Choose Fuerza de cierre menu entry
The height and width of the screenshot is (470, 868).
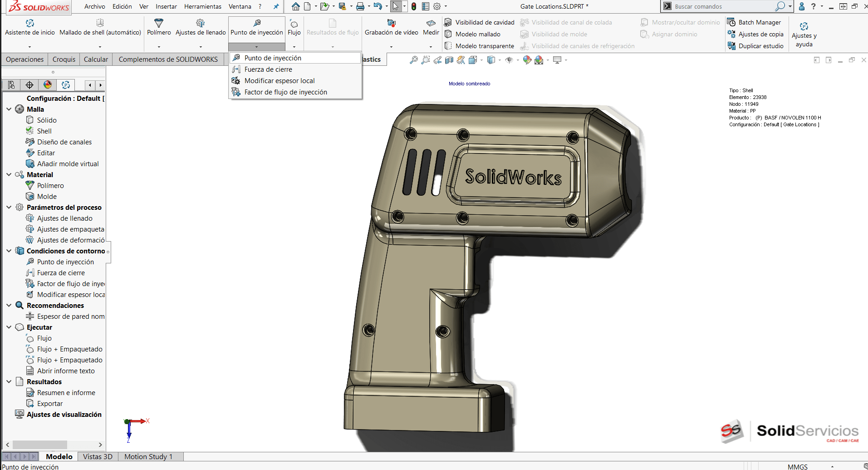295,69
